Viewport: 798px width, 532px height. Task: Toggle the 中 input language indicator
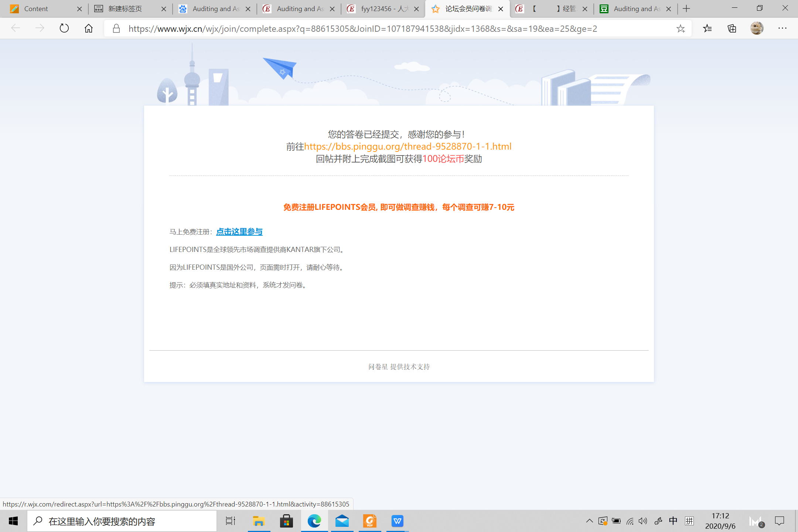coord(673,521)
